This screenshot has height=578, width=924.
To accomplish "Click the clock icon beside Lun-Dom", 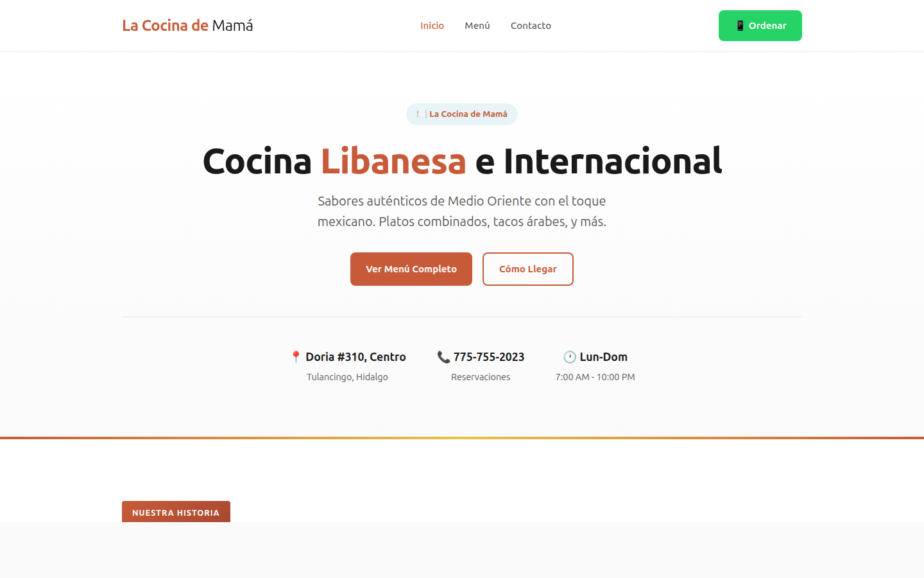I will [x=570, y=357].
